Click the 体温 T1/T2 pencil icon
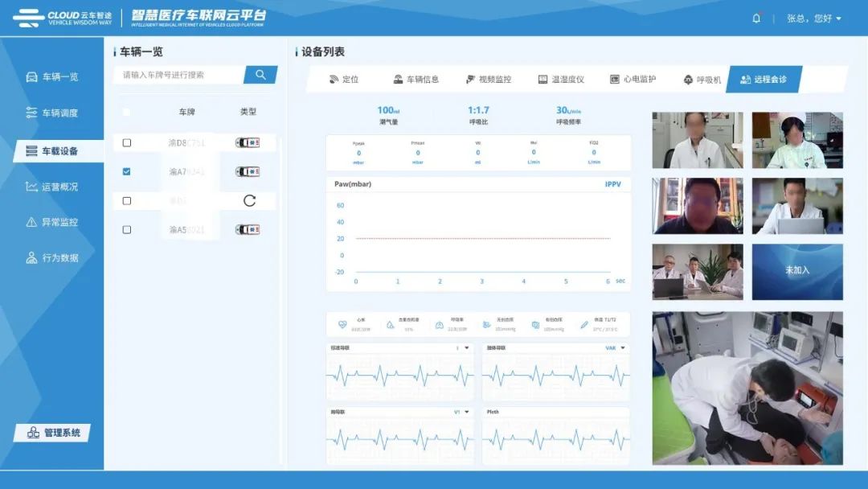This screenshot has width=868, height=489. point(584,325)
